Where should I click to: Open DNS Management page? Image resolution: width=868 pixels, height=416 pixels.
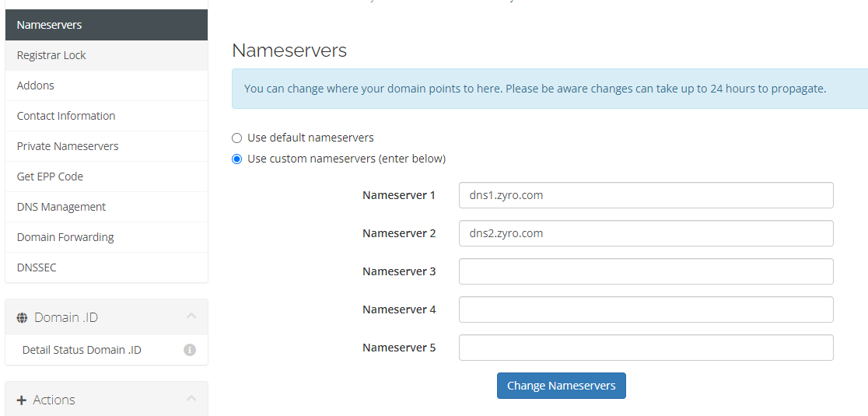tap(107, 207)
